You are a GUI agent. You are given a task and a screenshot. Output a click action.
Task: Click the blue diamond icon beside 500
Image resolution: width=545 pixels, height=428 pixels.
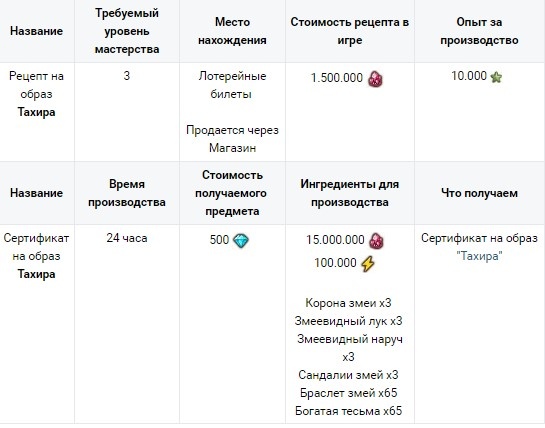[x=241, y=241]
